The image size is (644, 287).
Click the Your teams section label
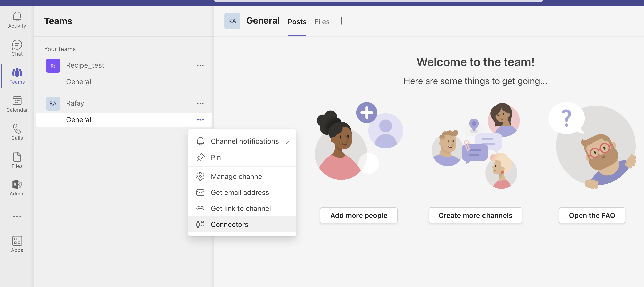pyautogui.click(x=60, y=49)
